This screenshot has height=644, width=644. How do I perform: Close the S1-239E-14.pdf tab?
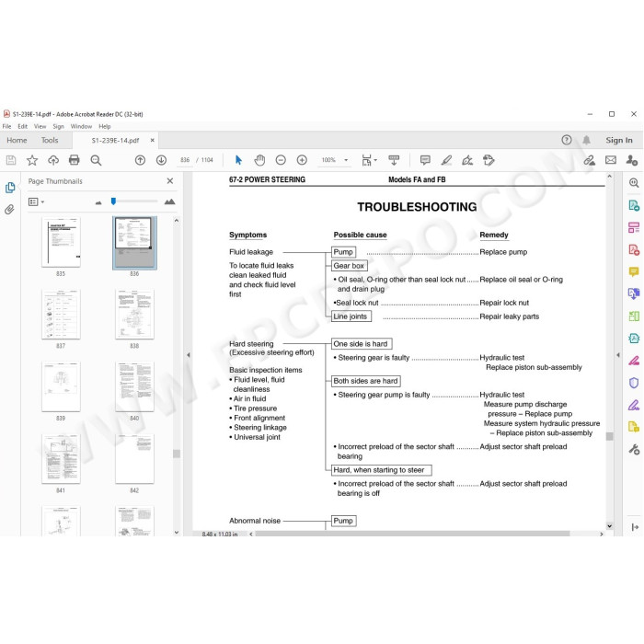153,140
